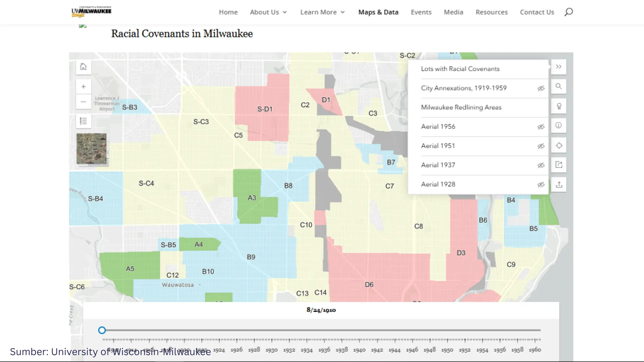This screenshot has width=644, height=362.
Task: Click the Contact Us link
Action: click(x=537, y=12)
